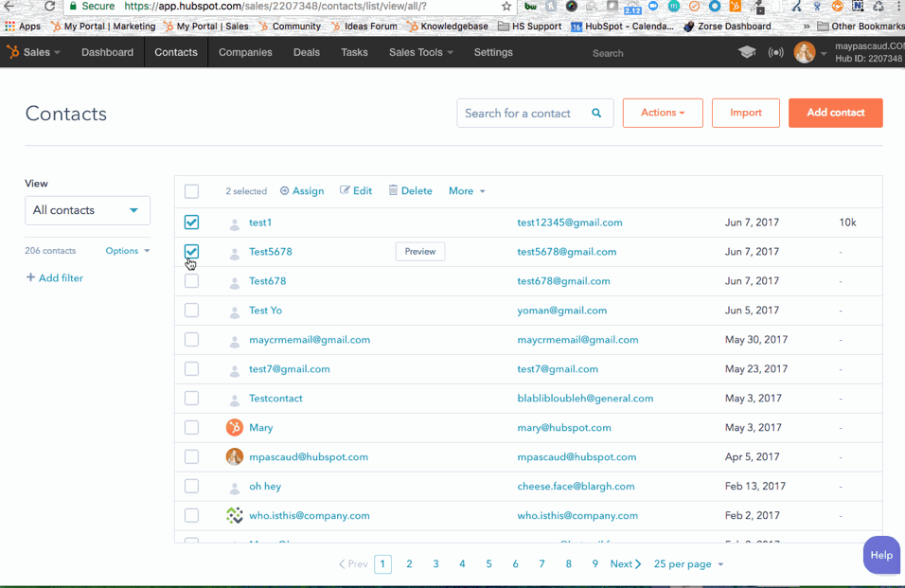Show more bookmarks via chevron
Viewport: 905px width, 588px height.
807,26
